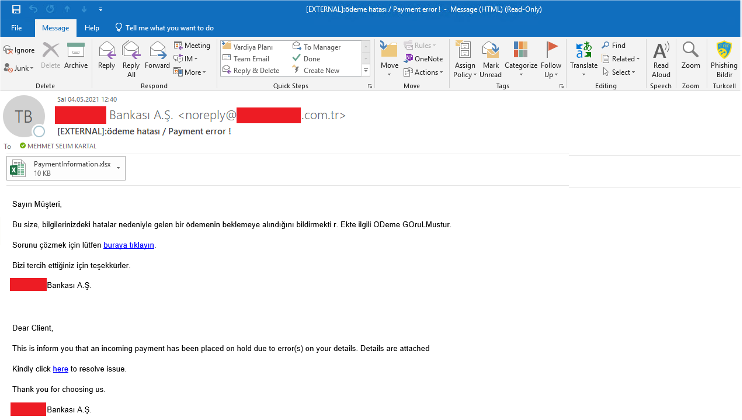
Task: Open Customize Quick Access Toolbar dropdown
Action: tap(100, 9)
